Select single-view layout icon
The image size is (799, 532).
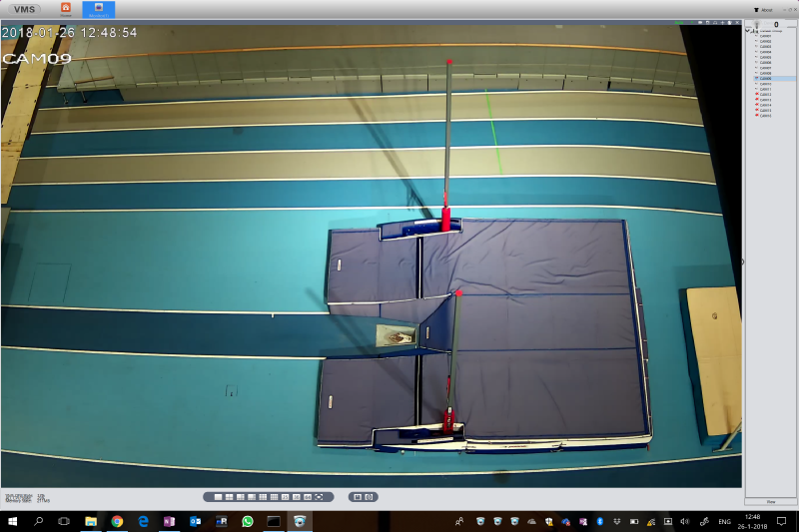coord(218,497)
